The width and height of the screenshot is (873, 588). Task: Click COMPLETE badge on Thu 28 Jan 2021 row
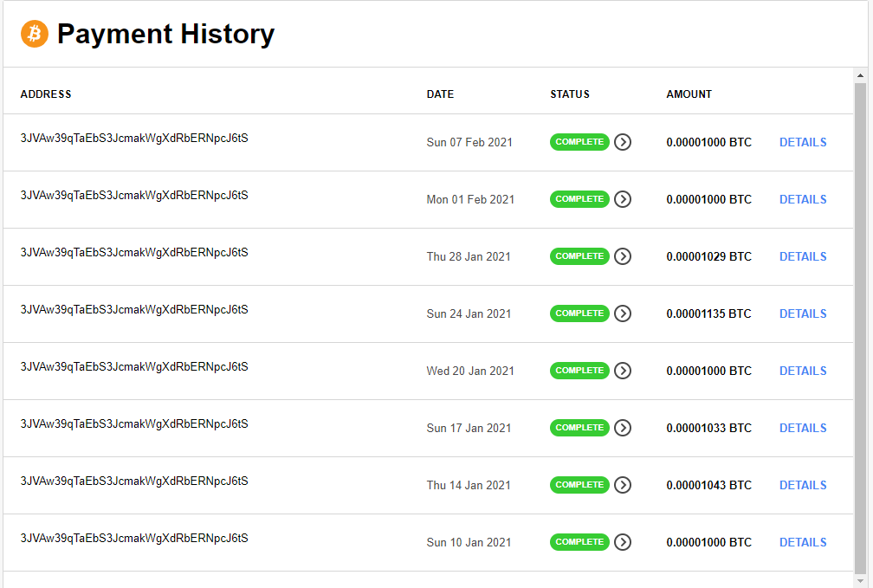pos(579,256)
